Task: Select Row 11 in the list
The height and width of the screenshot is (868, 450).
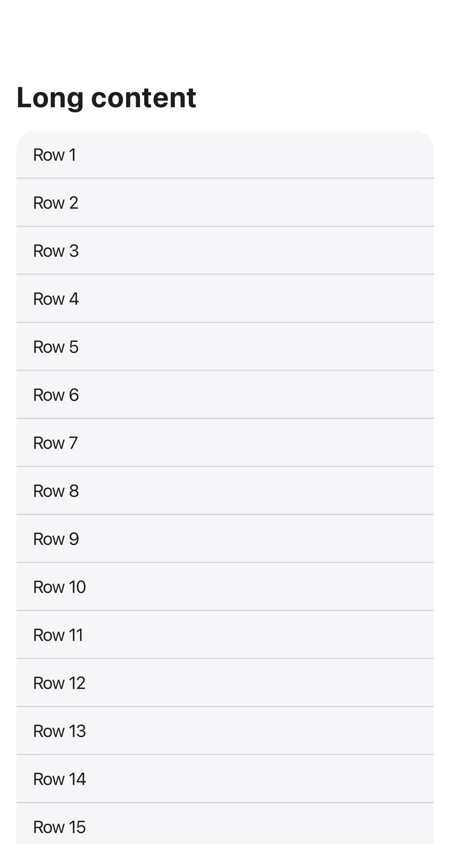Action: [x=225, y=635]
